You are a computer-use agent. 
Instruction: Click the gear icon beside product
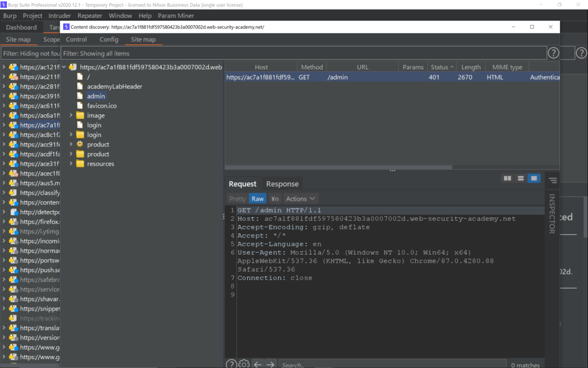[x=80, y=144]
